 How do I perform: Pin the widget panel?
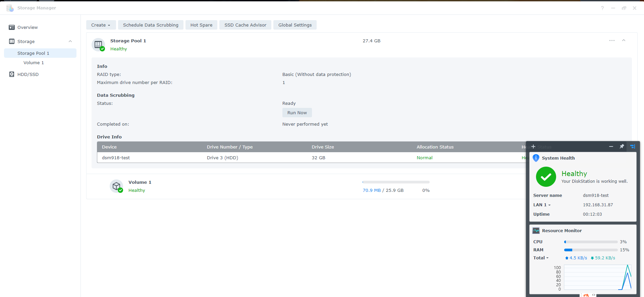click(622, 146)
